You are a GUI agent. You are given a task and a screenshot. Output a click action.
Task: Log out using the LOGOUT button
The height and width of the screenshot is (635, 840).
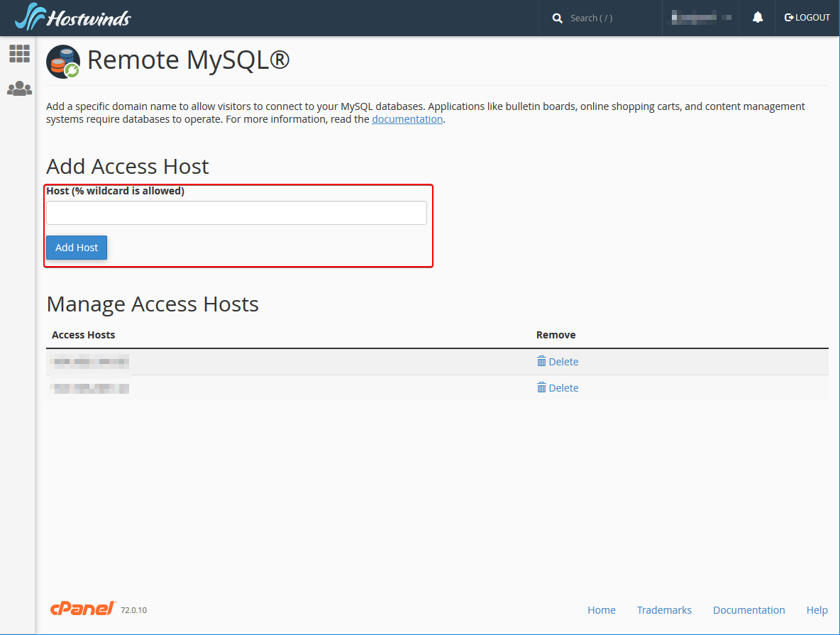807,18
